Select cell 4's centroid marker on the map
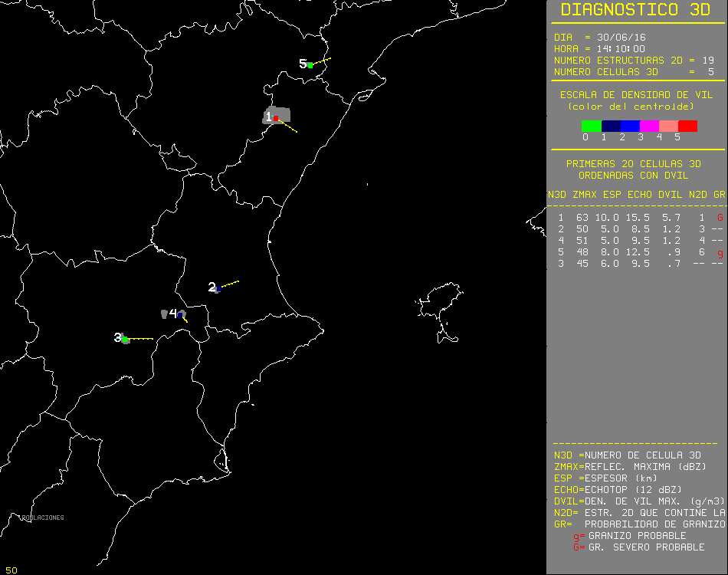Screen dimensions: 728x575 [180, 315]
